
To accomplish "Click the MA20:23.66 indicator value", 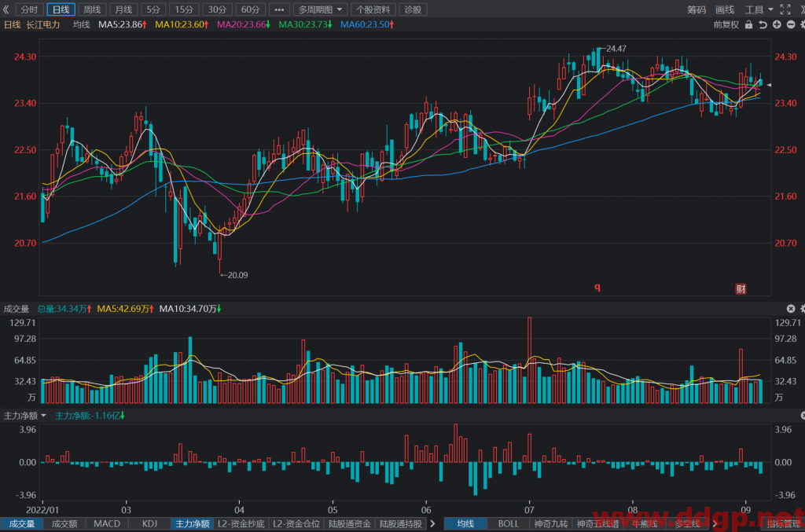I will tap(244, 24).
